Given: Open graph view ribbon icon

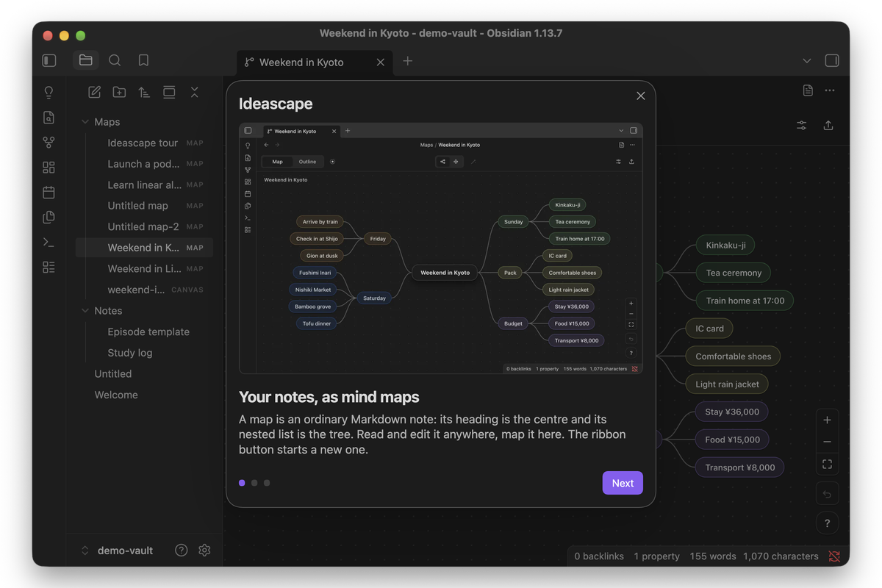Looking at the screenshot, I should click(x=49, y=143).
